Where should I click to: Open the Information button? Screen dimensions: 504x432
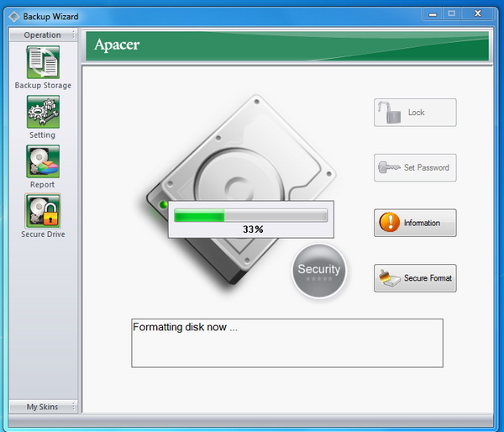[x=415, y=223]
